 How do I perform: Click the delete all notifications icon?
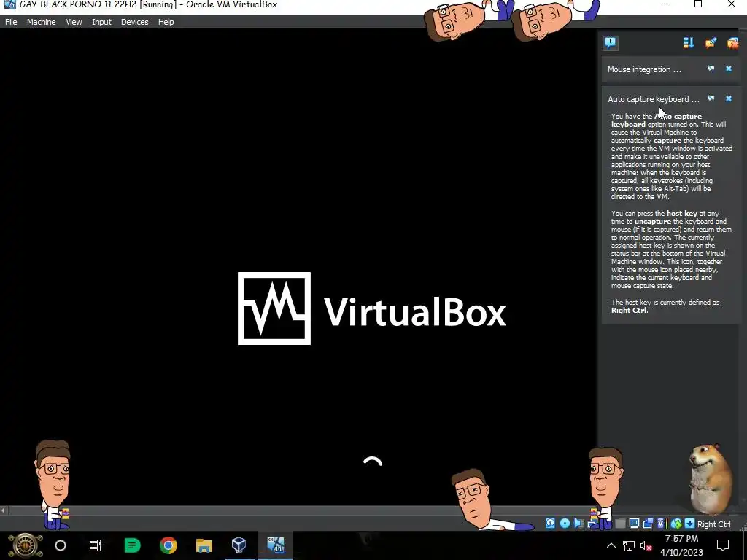tap(732, 43)
